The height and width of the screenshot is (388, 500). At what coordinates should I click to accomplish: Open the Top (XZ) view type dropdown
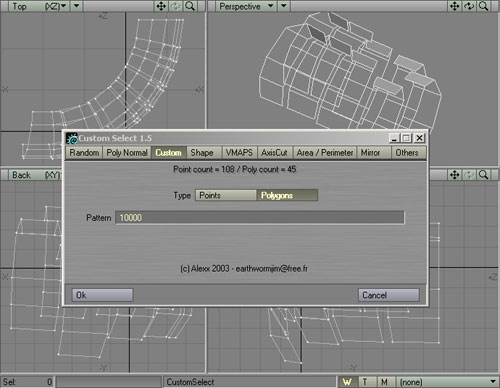pos(39,6)
